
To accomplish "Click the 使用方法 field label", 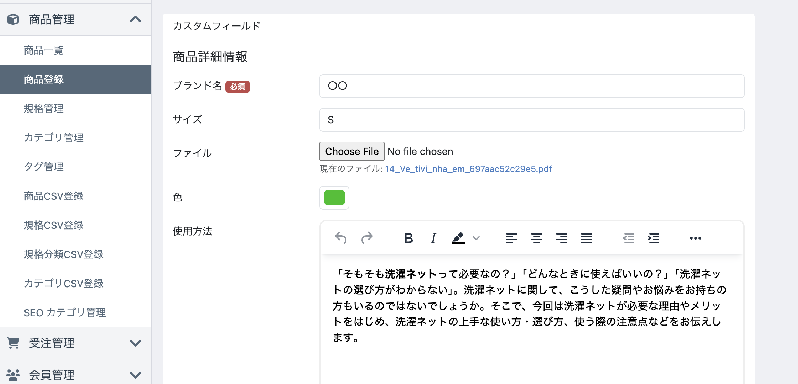I will tap(193, 231).
